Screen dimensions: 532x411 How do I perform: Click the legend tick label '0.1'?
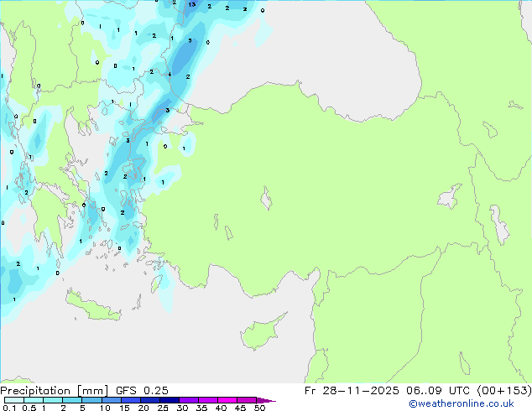[9, 408]
